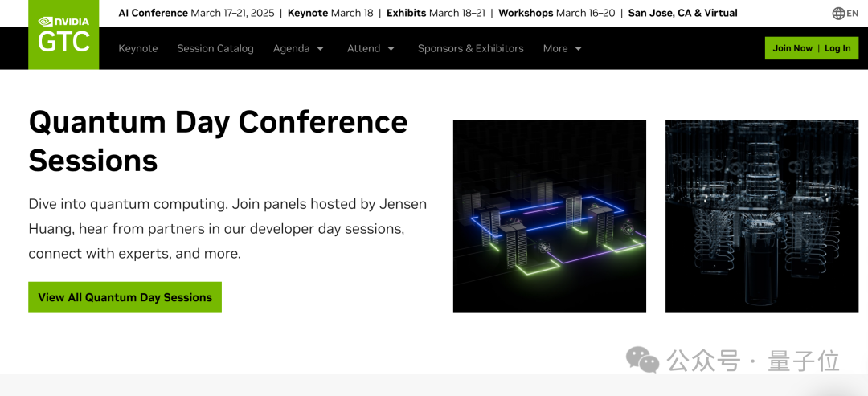This screenshot has width=868, height=396.
Task: Expand the More dropdown arrow
Action: coord(579,49)
